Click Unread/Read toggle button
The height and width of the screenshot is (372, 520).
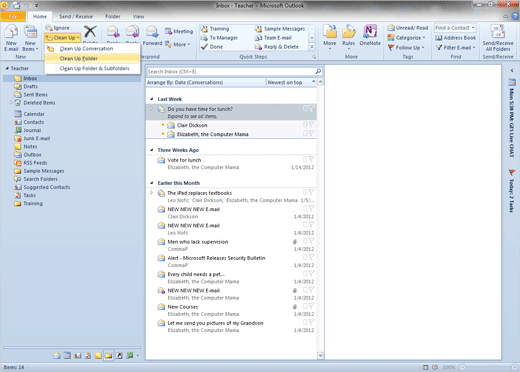[x=408, y=28]
